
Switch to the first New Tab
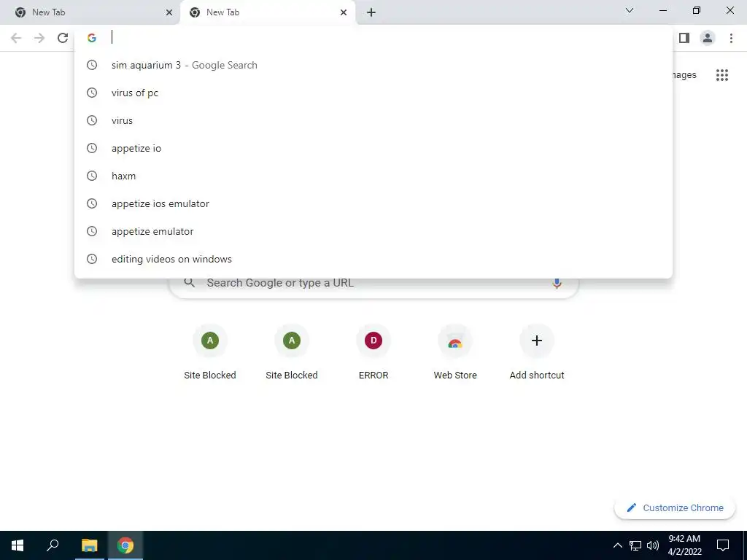(90, 12)
